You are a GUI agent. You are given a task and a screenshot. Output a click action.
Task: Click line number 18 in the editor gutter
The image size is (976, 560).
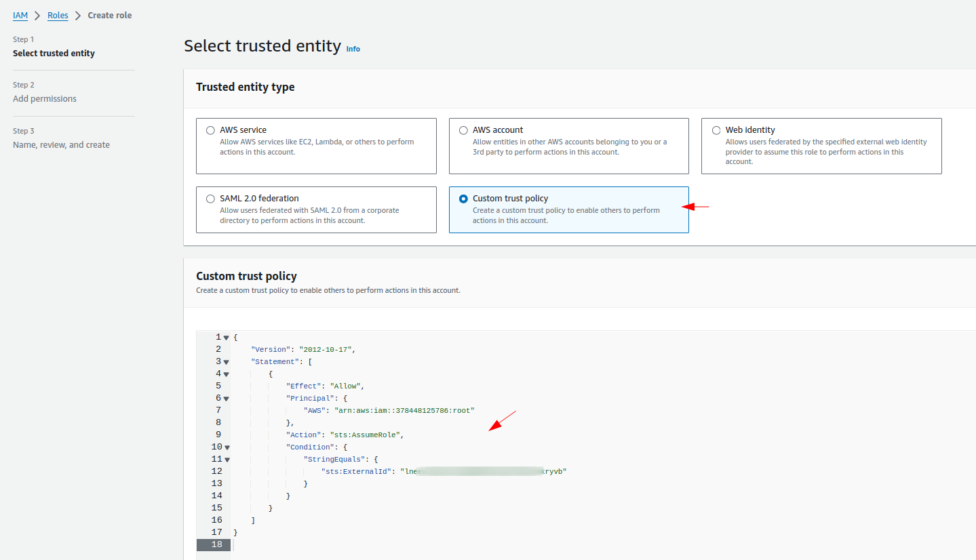pyautogui.click(x=216, y=544)
